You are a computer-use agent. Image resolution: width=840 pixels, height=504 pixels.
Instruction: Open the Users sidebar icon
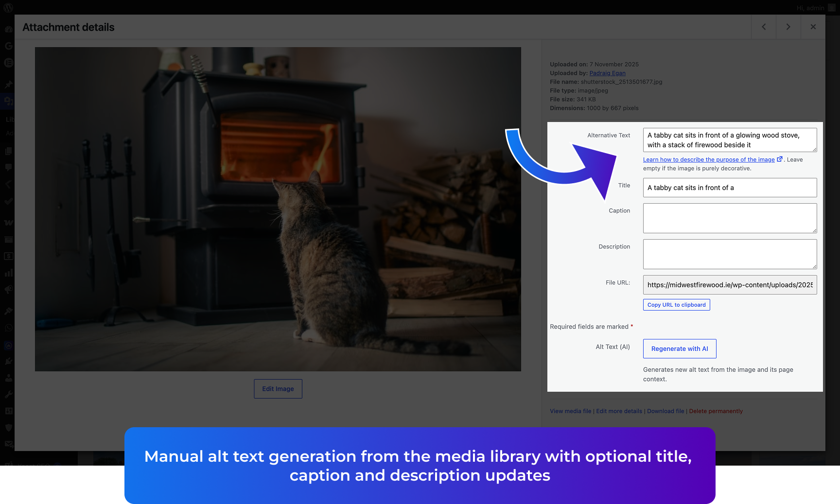[x=8, y=378]
